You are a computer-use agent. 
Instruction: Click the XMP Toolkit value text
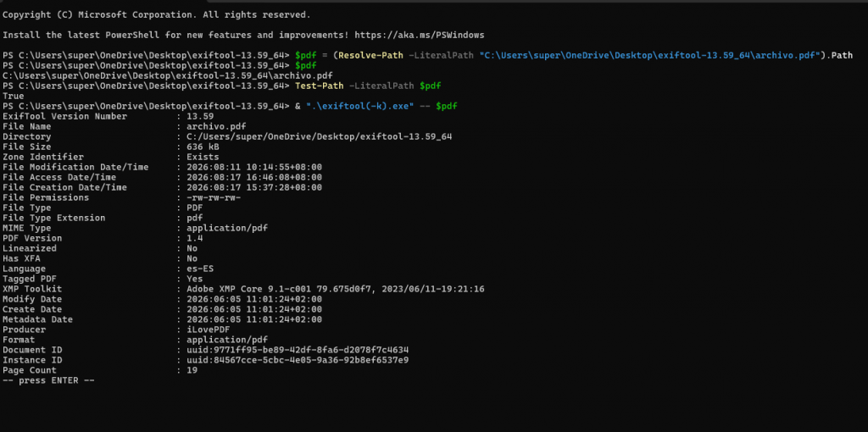[x=336, y=290]
